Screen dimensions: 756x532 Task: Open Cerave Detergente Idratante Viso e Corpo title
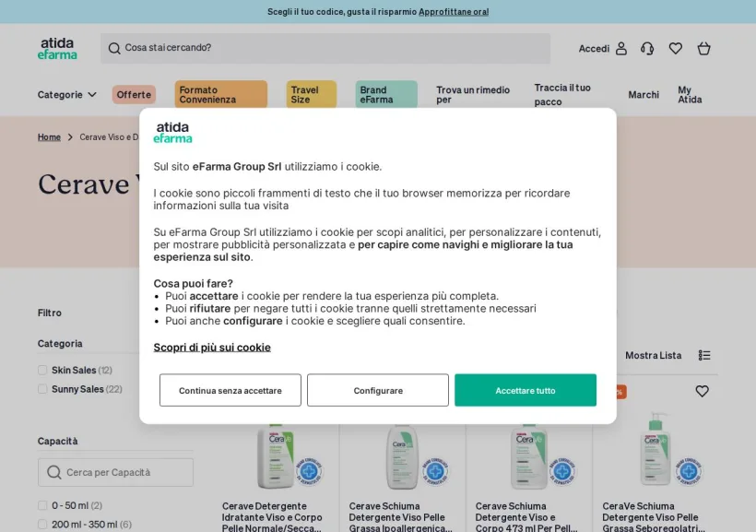(272, 517)
